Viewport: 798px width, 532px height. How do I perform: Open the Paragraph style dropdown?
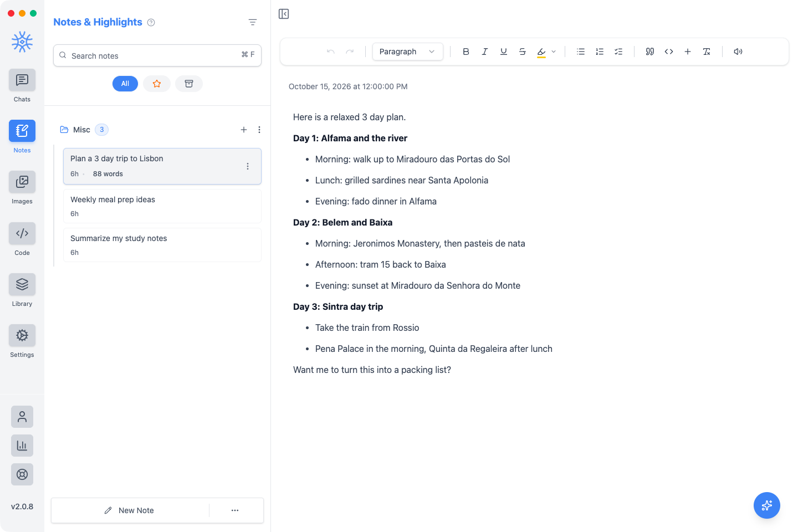coord(408,52)
